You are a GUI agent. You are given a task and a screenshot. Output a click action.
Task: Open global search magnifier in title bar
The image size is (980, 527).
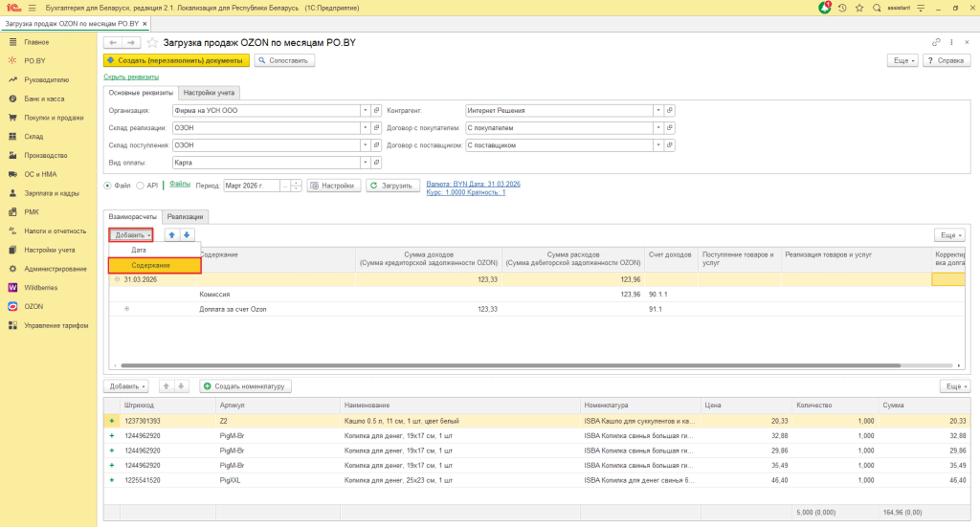877,8
